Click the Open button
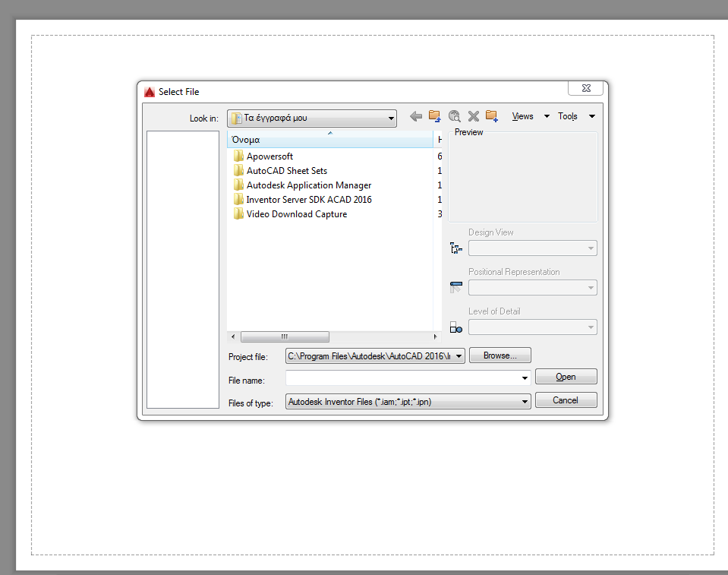 [x=566, y=377]
